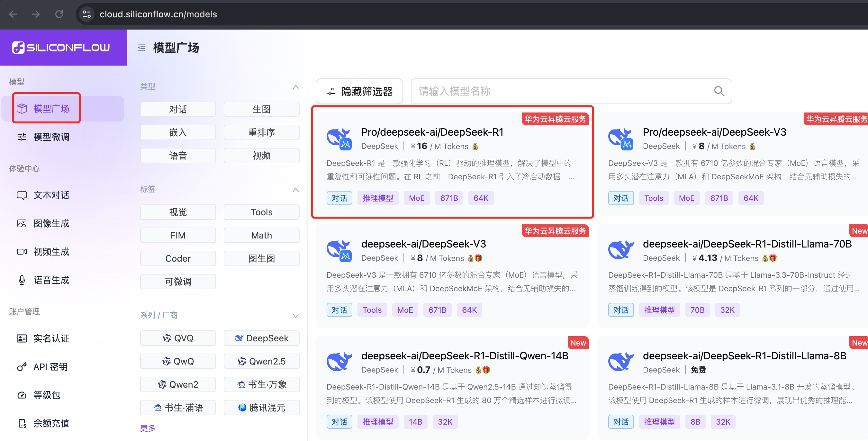
Task: Open site info icon in address bar
Action: click(x=87, y=14)
